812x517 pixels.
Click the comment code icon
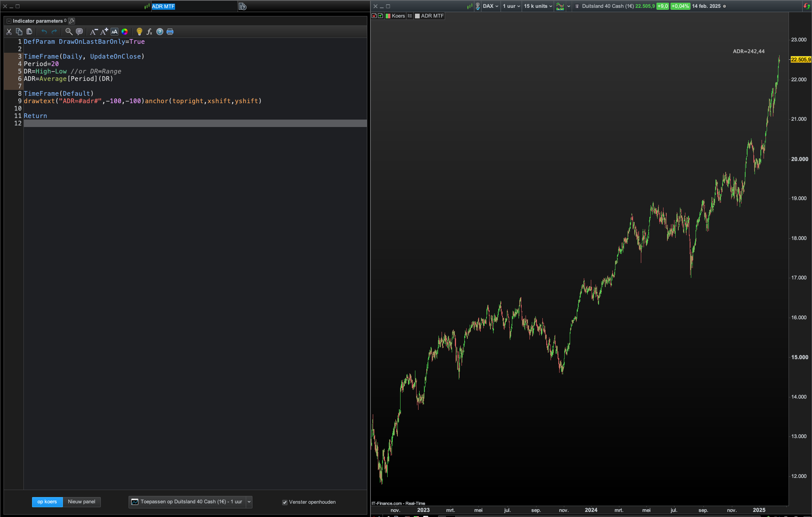pos(79,32)
